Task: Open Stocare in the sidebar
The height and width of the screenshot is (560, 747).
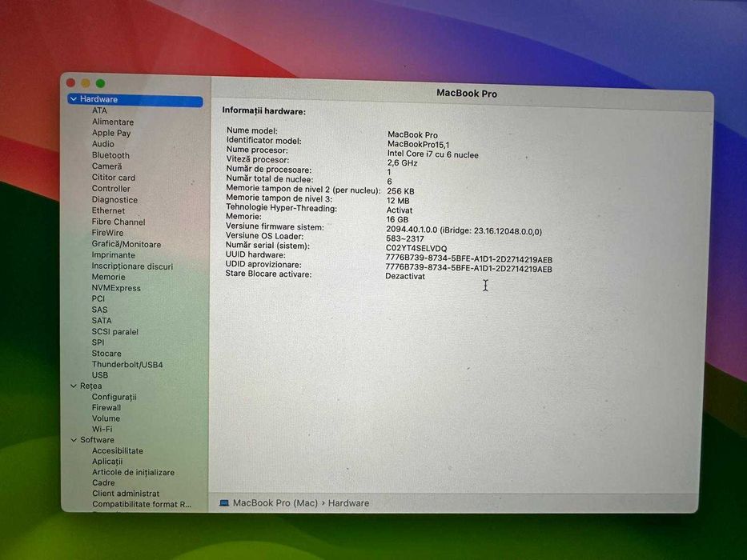Action: 106,354
